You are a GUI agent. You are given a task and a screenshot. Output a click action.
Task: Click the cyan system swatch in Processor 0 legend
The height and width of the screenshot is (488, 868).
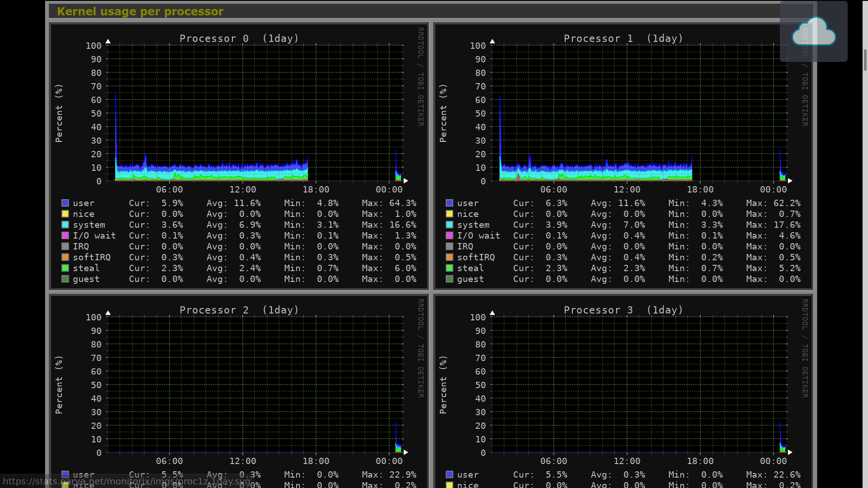pyautogui.click(x=65, y=225)
